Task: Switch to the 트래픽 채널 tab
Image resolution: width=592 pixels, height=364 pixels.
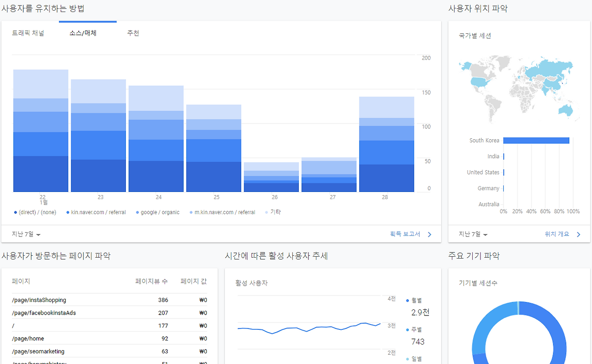Action: 29,33
